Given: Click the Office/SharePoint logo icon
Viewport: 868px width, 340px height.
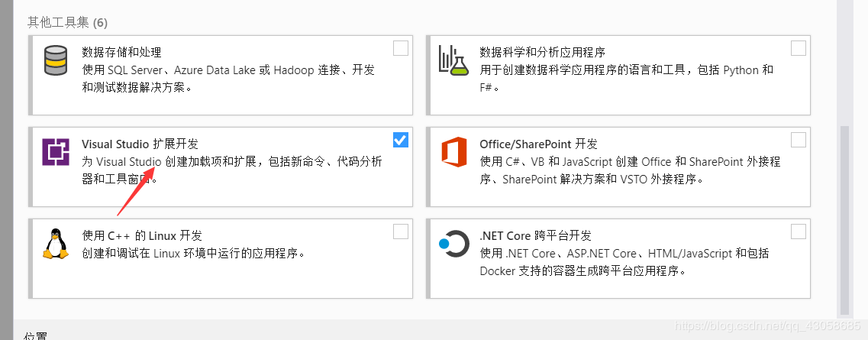Looking at the screenshot, I should (x=453, y=152).
